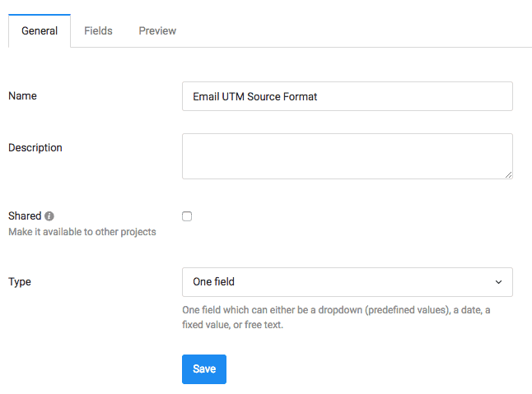Click the Name input field
Viewport: 532px width, 394px height.
[x=347, y=96]
